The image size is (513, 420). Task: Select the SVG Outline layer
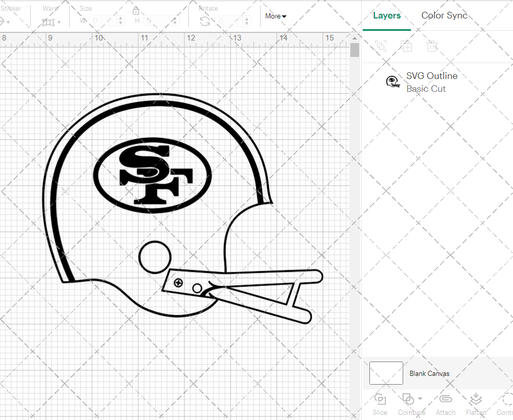pos(431,75)
